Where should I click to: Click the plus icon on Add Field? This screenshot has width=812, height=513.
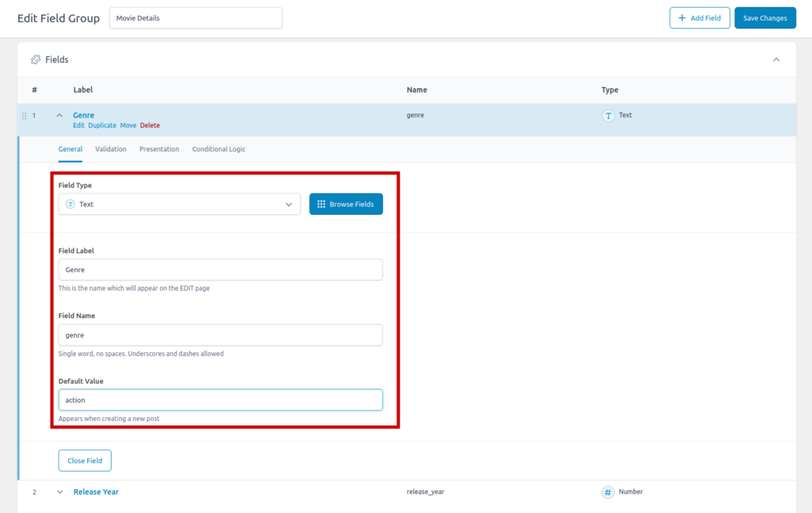[681, 17]
